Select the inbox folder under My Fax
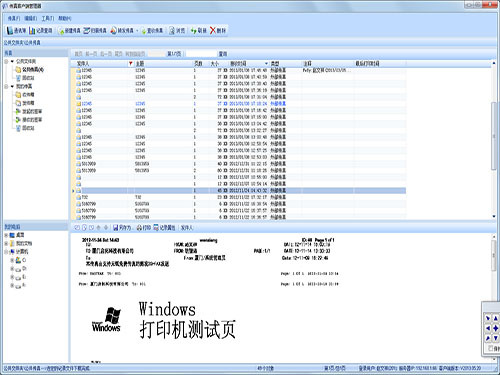Screen dimensions: 500x375 click(25, 95)
